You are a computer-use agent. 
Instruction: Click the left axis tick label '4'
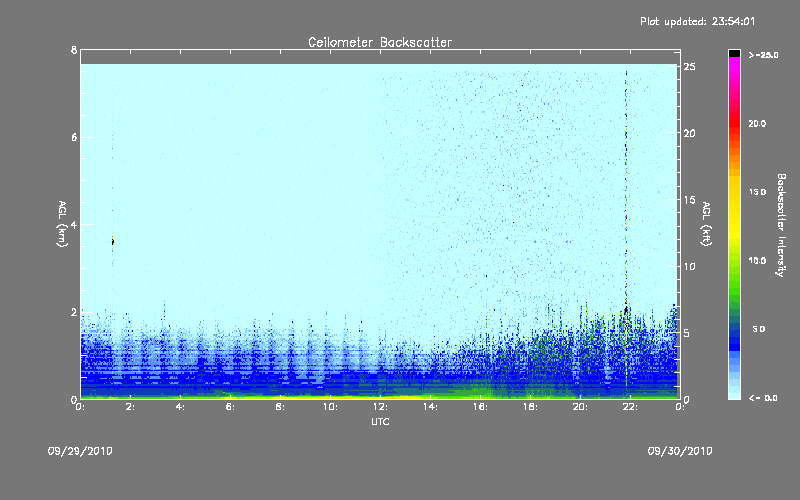coord(74,224)
